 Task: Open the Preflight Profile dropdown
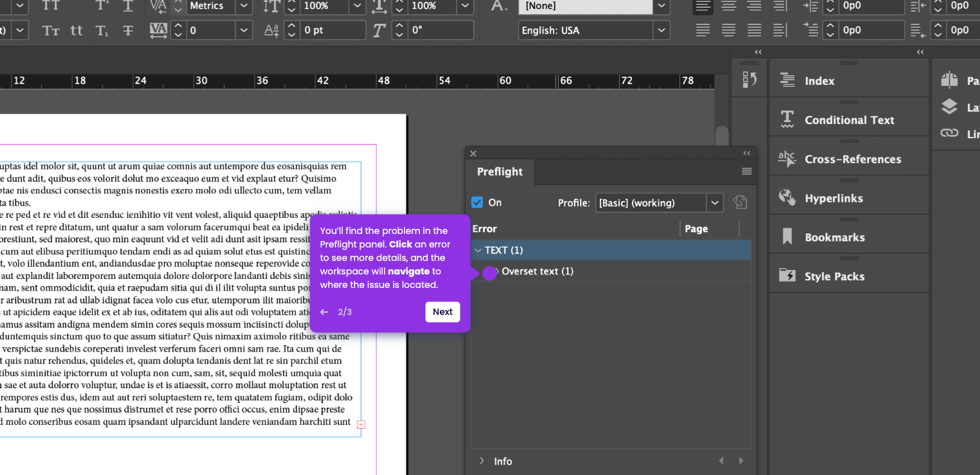click(714, 202)
